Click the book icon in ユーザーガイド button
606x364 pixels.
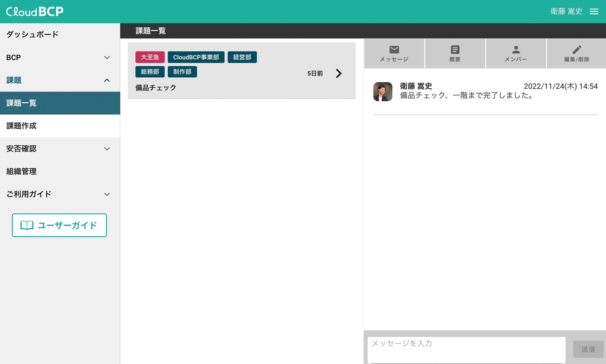[x=27, y=225]
